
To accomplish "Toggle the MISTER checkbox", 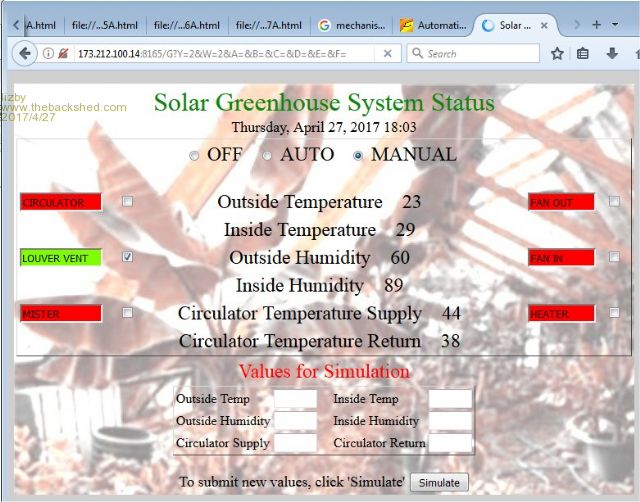I will pyautogui.click(x=127, y=313).
